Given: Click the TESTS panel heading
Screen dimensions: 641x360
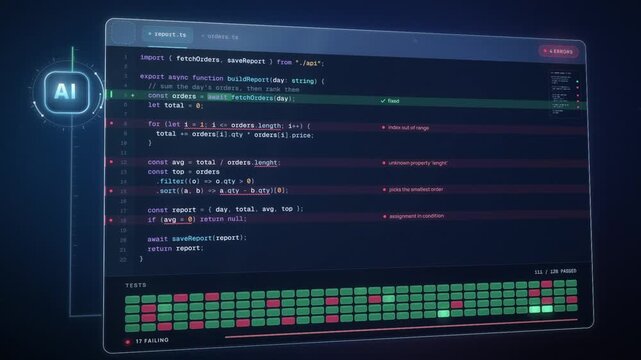Looking at the screenshot, I should (136, 285).
